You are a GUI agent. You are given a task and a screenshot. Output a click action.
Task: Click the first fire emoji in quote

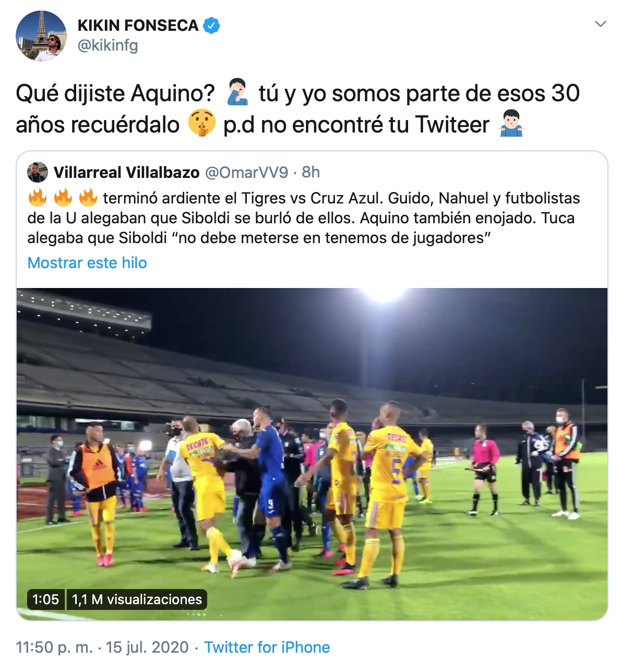(x=38, y=198)
